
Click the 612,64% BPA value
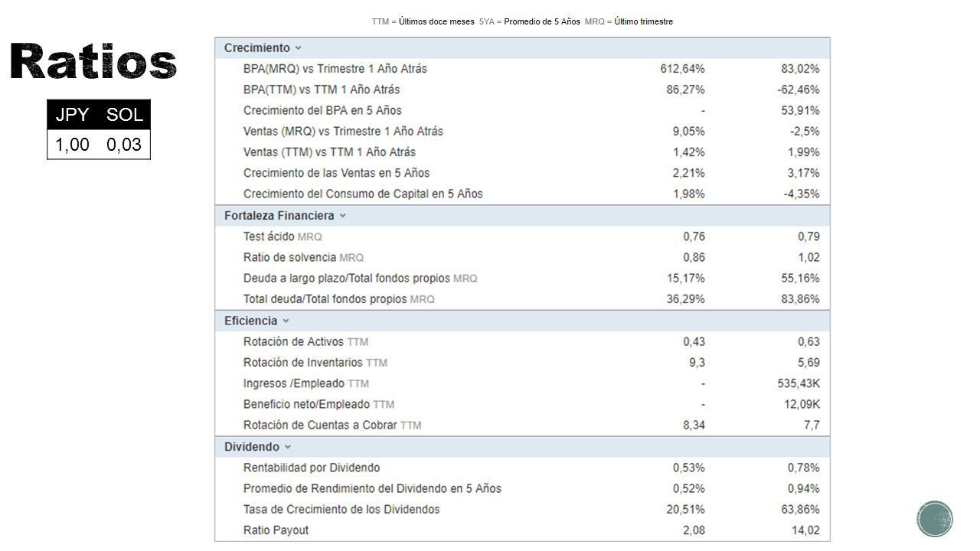(683, 69)
